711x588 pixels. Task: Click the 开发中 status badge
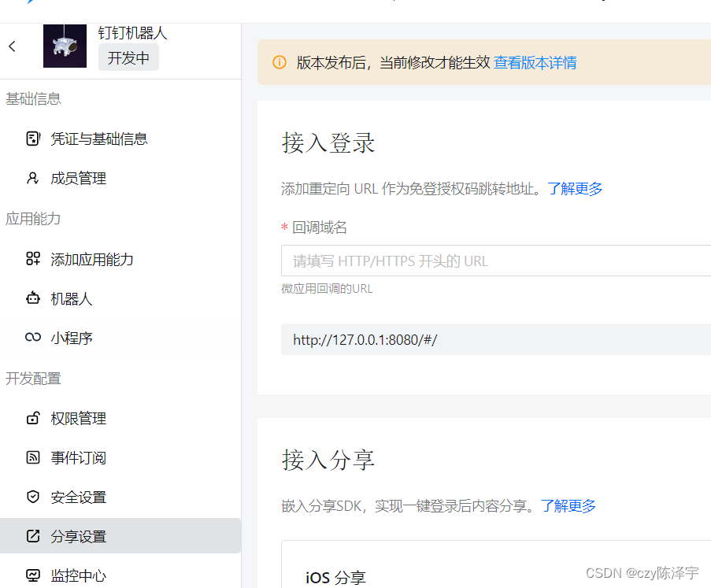(x=128, y=57)
